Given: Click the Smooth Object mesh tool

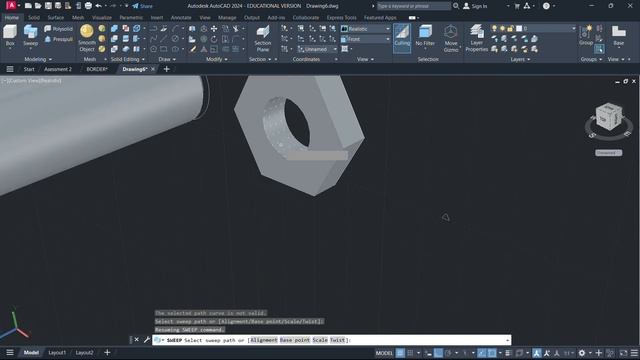Looking at the screenshot, I should pos(87,38).
